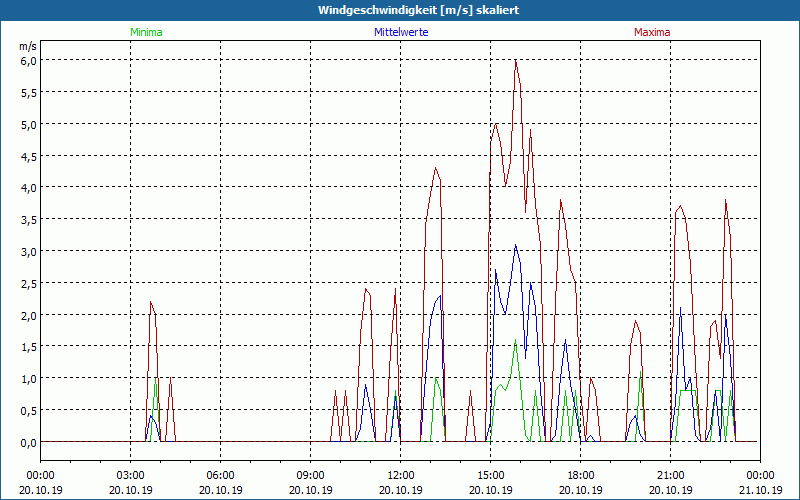Pick the "21:00" time label on the x-axis
The image size is (800, 500).
pyautogui.click(x=670, y=475)
